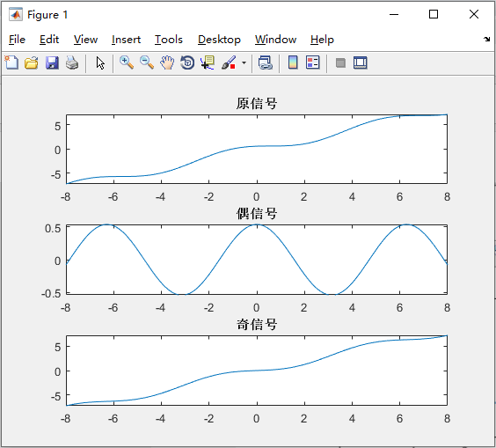Dock the figure using the corner arrow
The height and width of the screenshot is (448, 496).
pyautogui.click(x=486, y=40)
